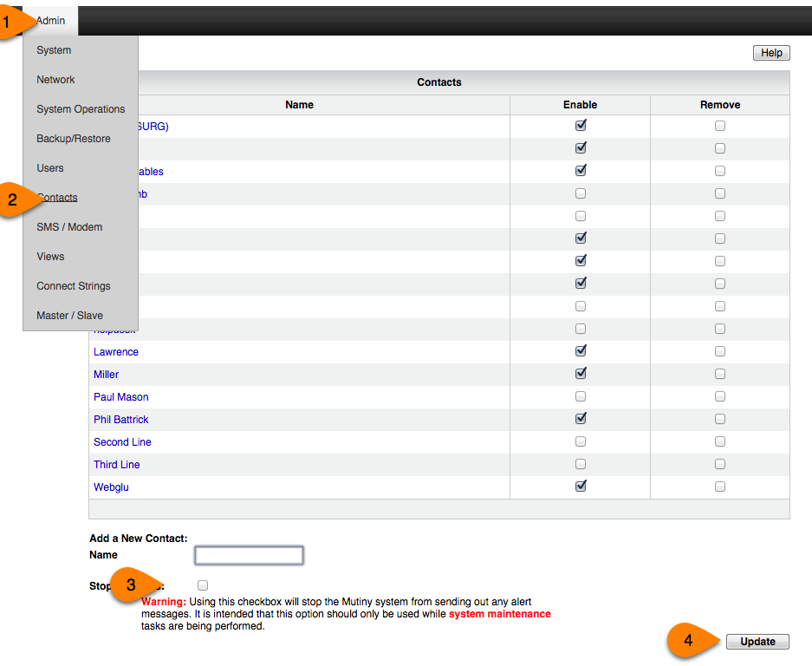Untick Enable for Miller
Viewport: 812px width, 666px height.
[581, 373]
